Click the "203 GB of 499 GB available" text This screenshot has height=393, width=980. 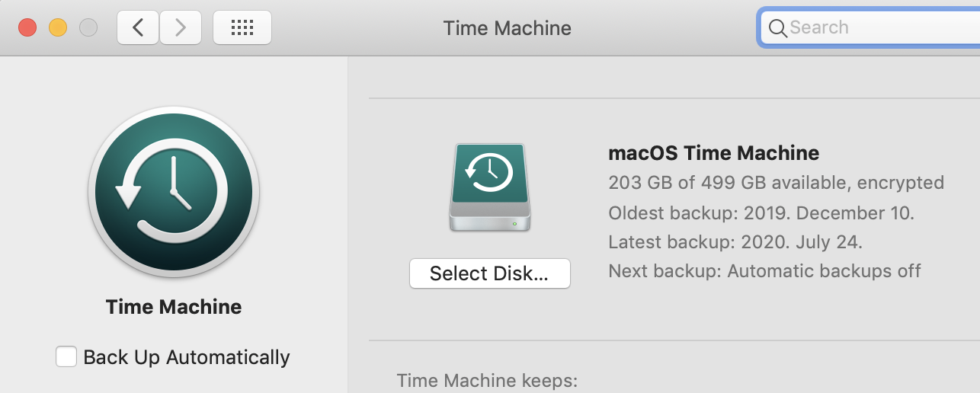click(729, 183)
